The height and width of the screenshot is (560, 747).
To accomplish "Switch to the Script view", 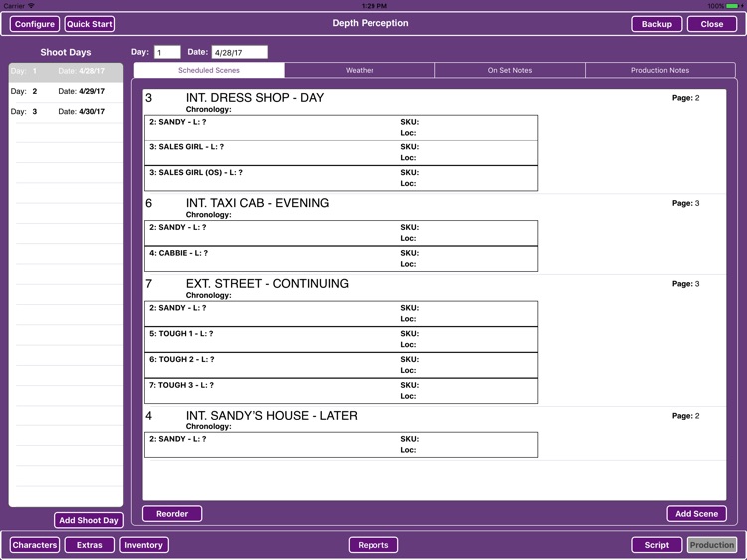I will coord(657,545).
